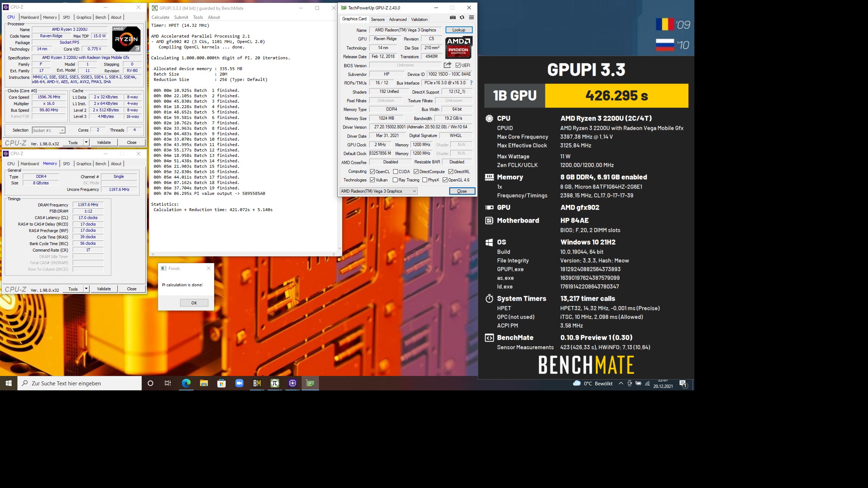
Task: Open Zoom from the taskbar
Action: point(239,383)
